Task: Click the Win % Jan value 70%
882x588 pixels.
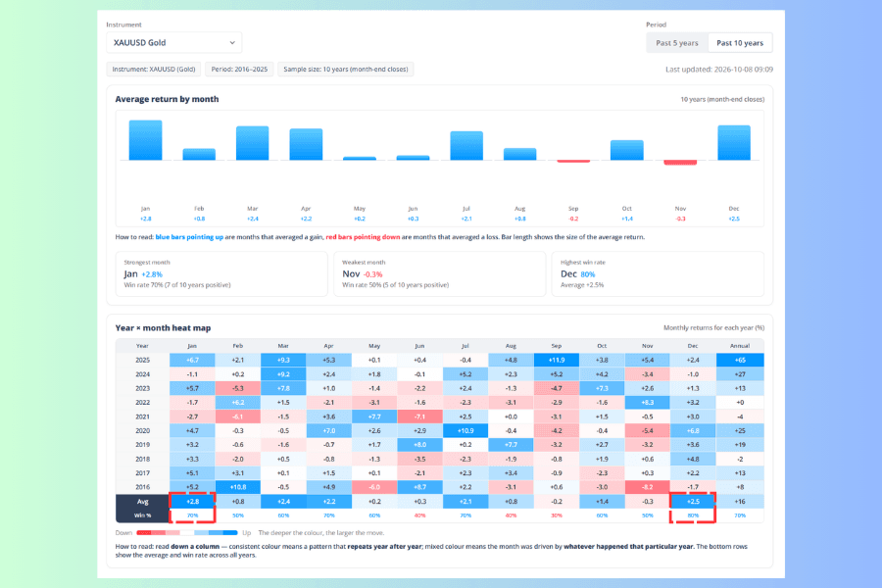Action: (192, 515)
